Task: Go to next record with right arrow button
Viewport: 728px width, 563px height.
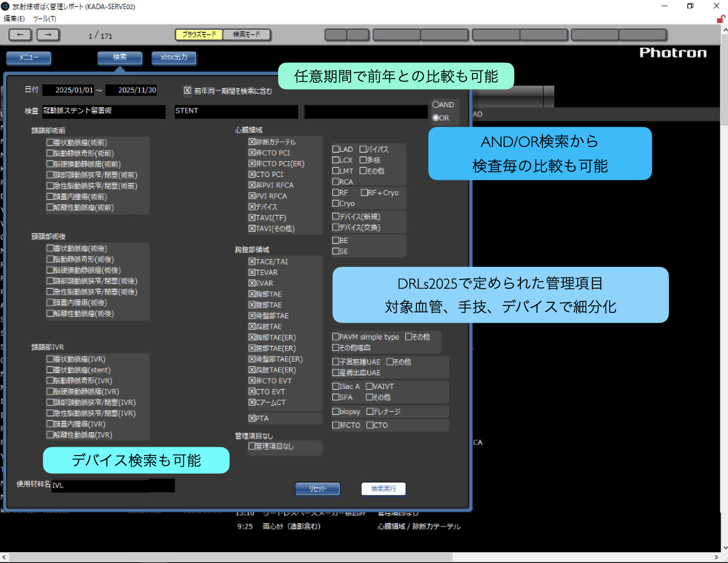Action: click(48, 35)
